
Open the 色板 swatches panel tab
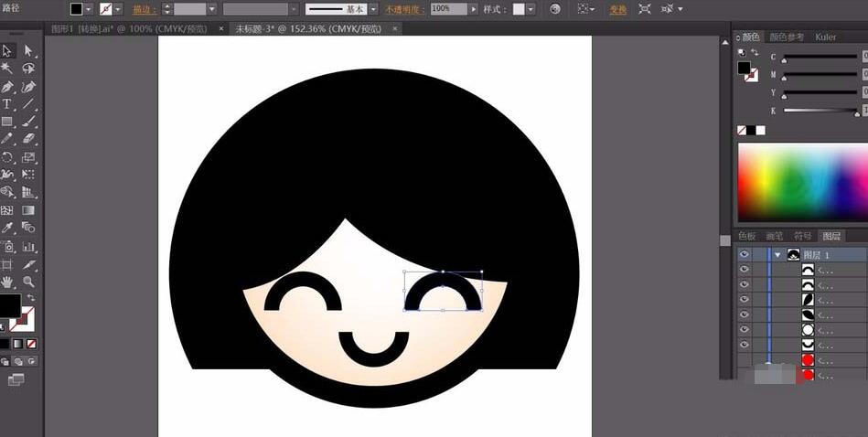(x=747, y=236)
